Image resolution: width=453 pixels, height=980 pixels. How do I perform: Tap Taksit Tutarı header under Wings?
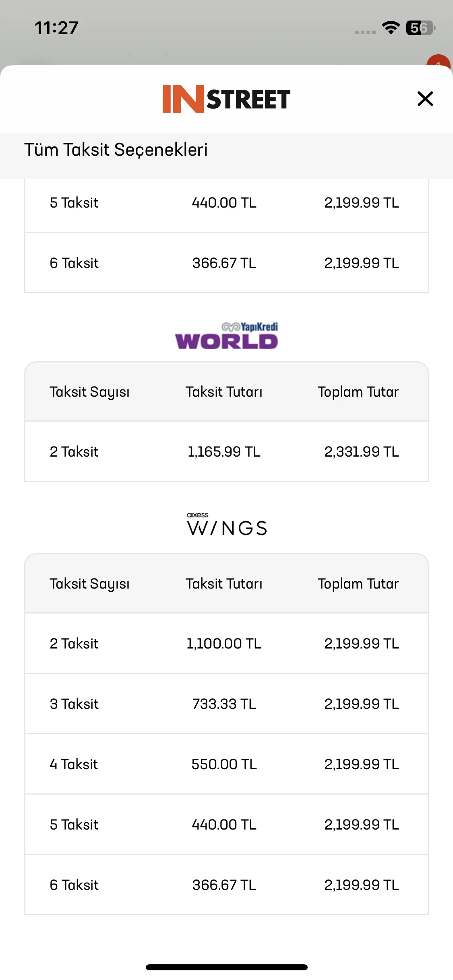pos(224,584)
